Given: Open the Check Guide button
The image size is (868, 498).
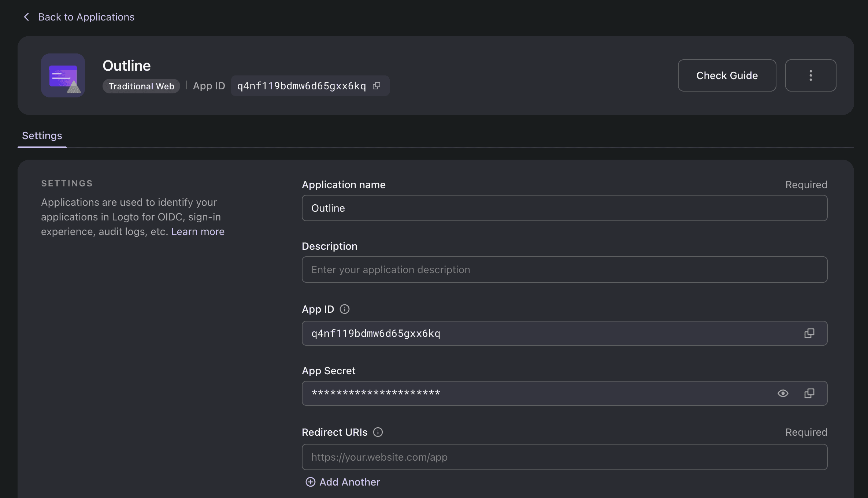Looking at the screenshot, I should (x=727, y=75).
